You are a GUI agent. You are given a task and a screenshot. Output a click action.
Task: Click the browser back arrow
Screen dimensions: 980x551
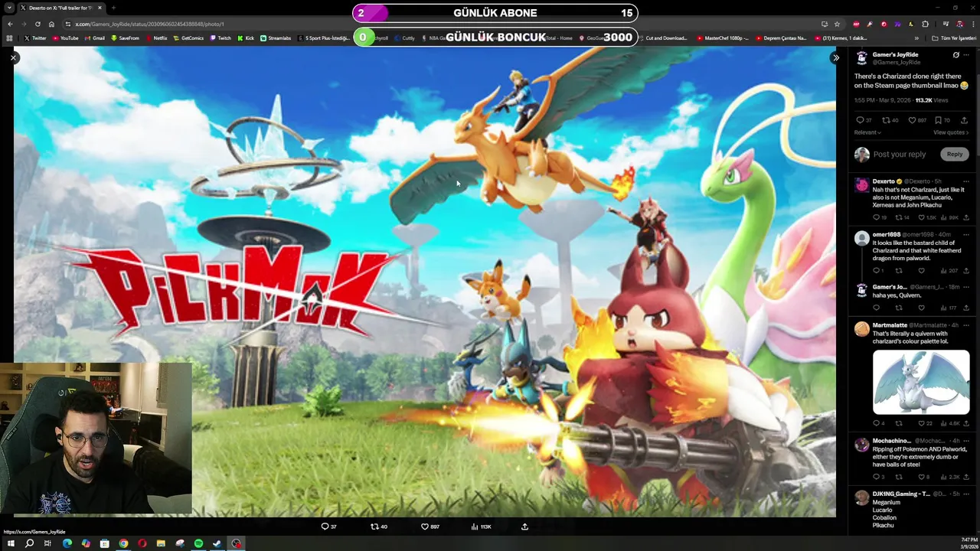click(10, 24)
